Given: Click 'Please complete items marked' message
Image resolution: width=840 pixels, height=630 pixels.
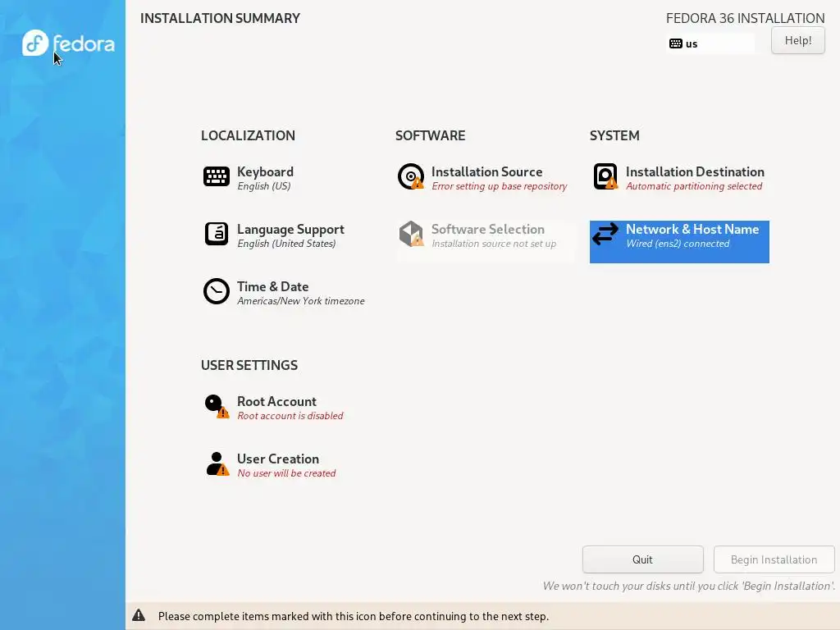Looking at the screenshot, I should [354, 616].
